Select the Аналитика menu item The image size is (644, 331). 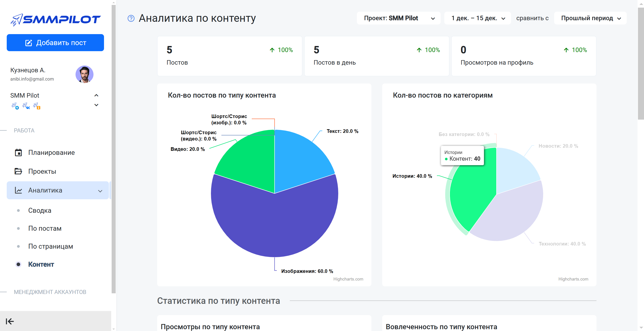point(58,190)
